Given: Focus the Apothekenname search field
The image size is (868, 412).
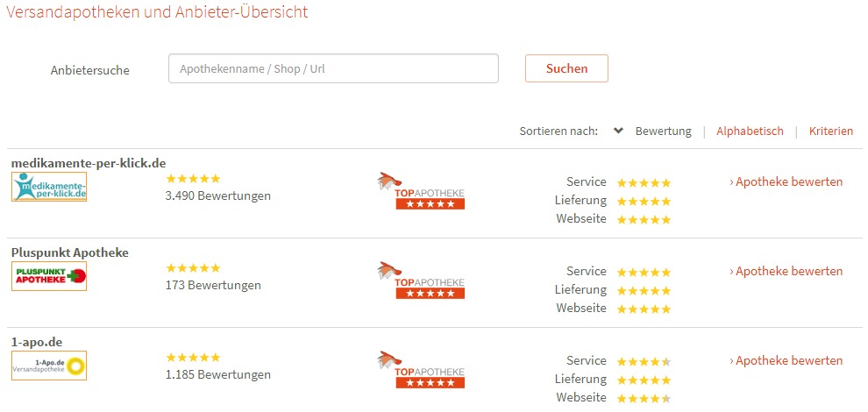Looking at the screenshot, I should pyautogui.click(x=333, y=68).
